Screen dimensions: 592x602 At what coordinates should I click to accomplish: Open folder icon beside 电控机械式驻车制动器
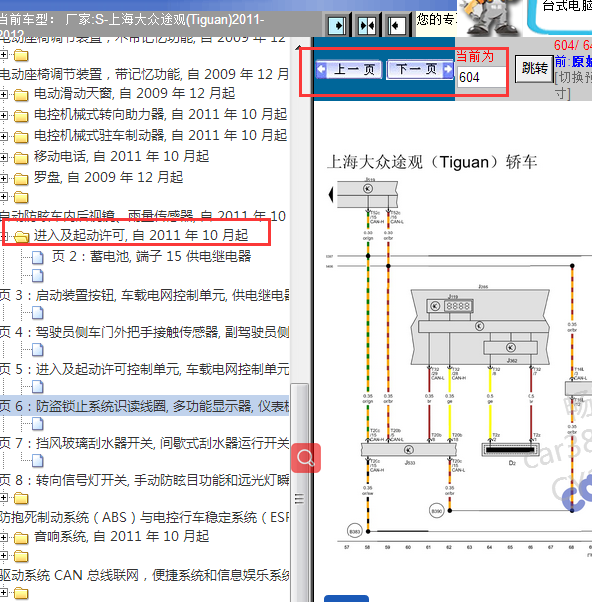pyautogui.click(x=21, y=137)
